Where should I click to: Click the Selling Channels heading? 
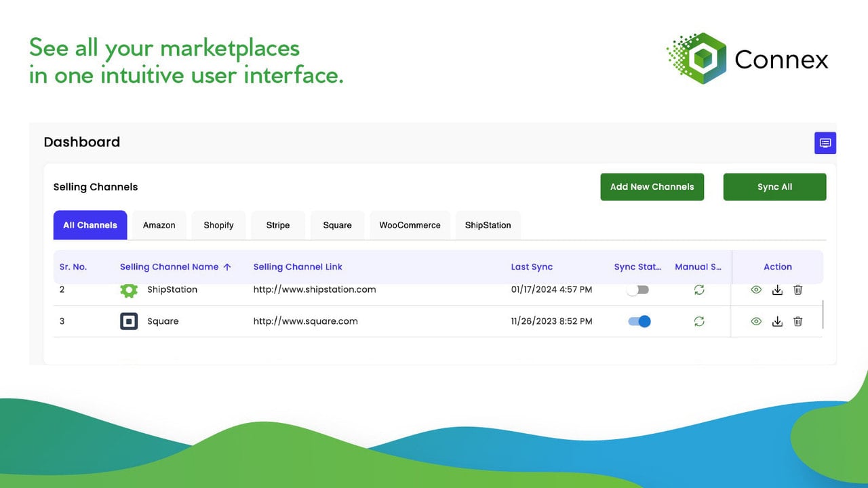96,187
